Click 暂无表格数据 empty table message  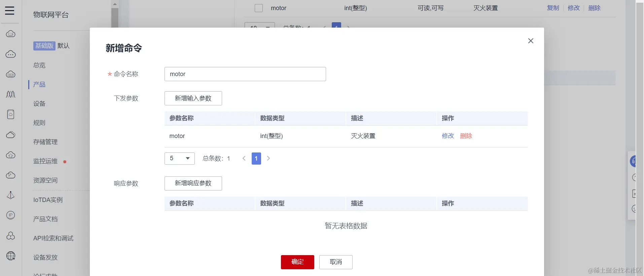(346, 226)
